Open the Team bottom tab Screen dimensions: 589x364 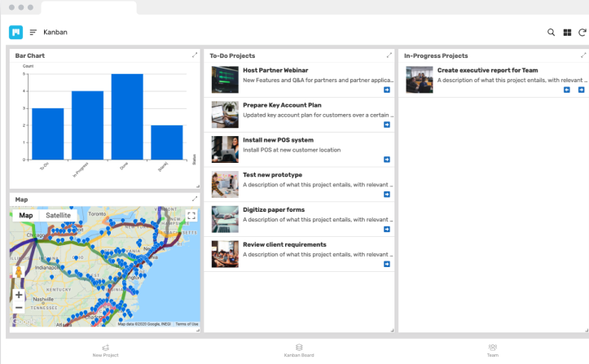point(493,350)
